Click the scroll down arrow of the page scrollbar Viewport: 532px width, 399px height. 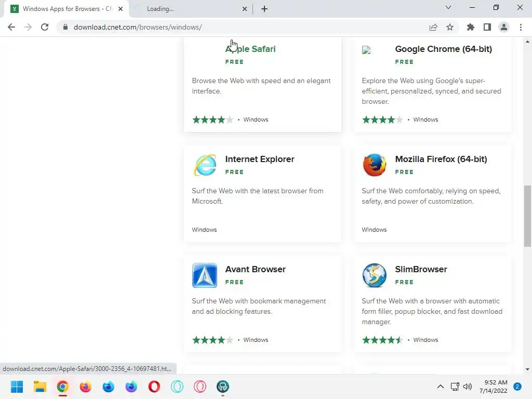point(527,369)
